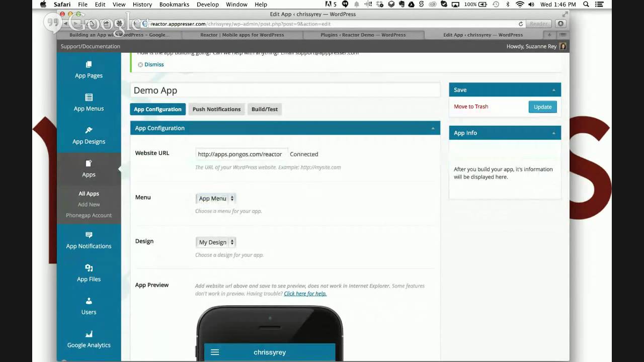Enter full screen with window arrows icon
Image resolution: width=644 pixels, height=362 pixels.
[x=564, y=14]
